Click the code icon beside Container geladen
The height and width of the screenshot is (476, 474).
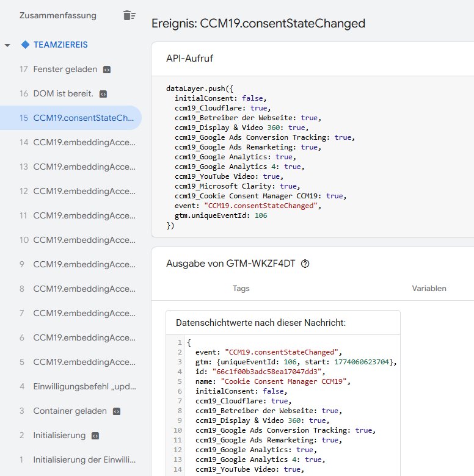pos(117,411)
